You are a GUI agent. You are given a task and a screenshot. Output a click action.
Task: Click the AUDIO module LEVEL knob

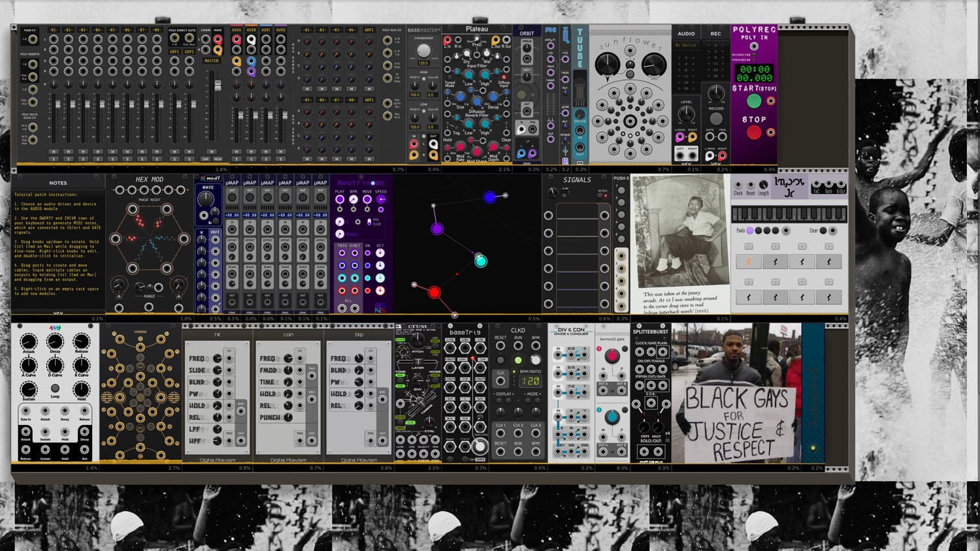(x=686, y=113)
